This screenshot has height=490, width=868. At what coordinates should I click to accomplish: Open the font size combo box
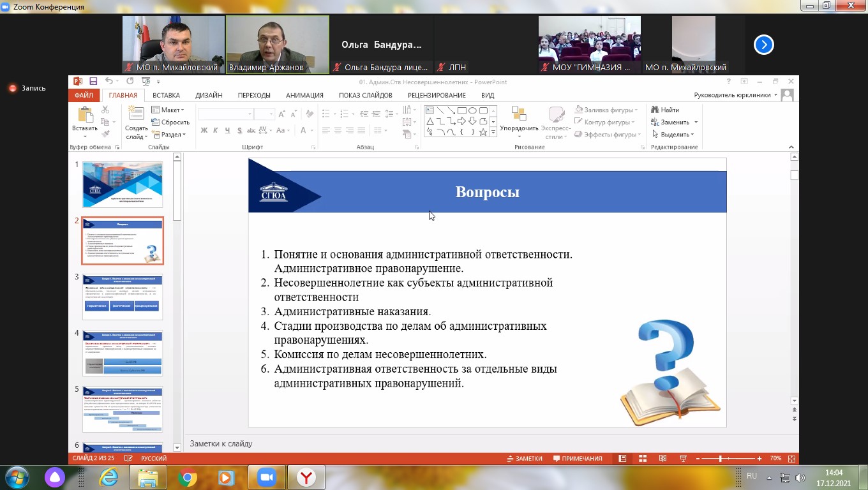click(264, 114)
